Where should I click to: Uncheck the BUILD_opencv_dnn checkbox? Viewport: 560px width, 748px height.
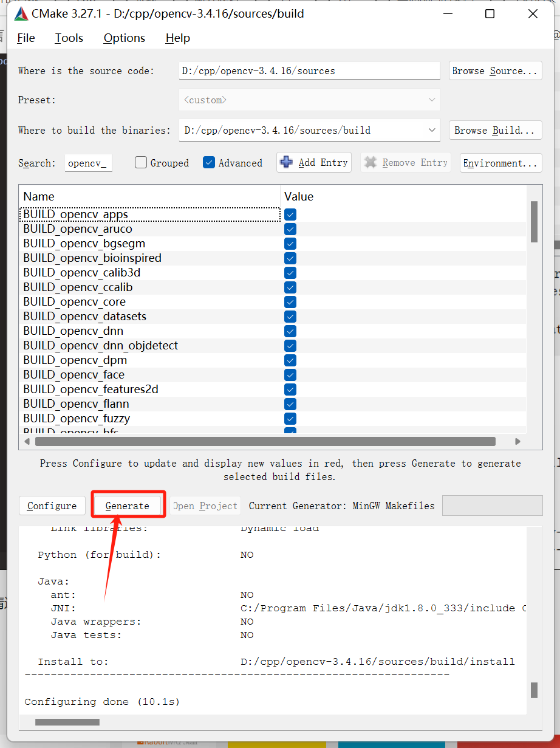pos(290,331)
